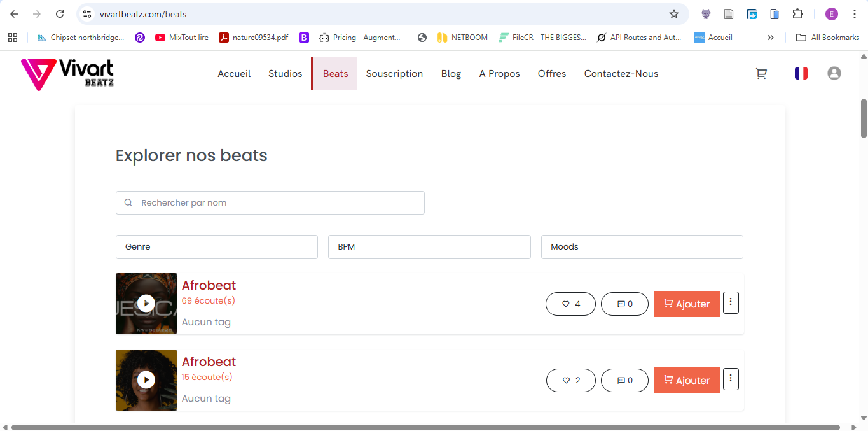Viewport: 868px width, 431px height.
Task: Expand the Moods filter dropdown
Action: (x=642, y=247)
